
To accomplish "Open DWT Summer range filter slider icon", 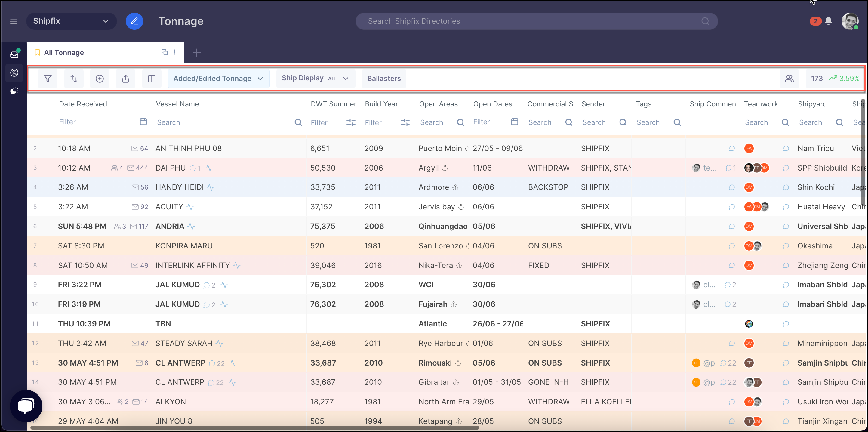I will tap(351, 123).
